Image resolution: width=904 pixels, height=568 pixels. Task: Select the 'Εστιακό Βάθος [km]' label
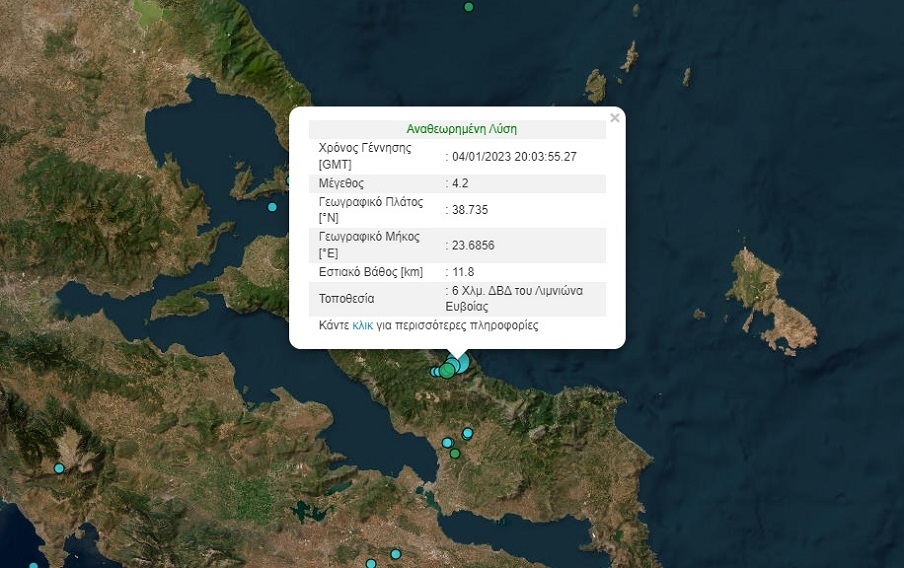[x=371, y=272]
